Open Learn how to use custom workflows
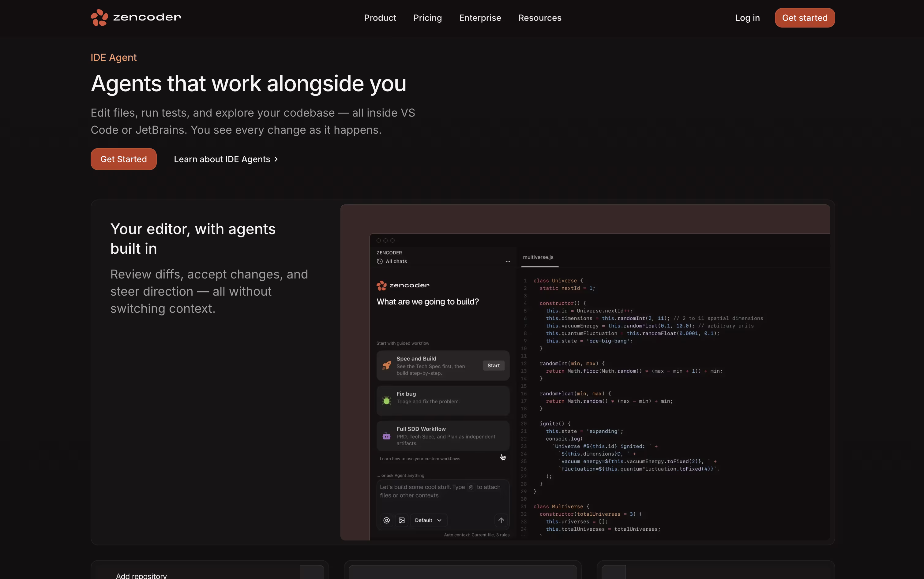Image resolution: width=924 pixels, height=579 pixels. pos(420,458)
